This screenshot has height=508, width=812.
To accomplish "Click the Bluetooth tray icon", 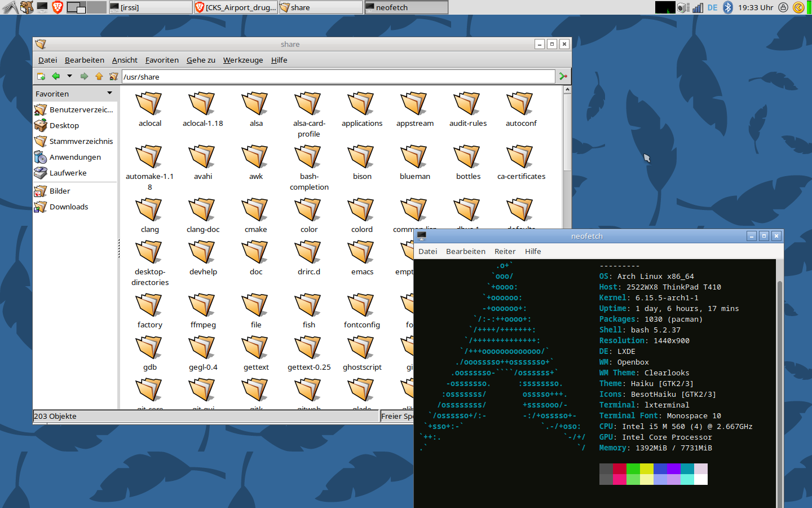I will [x=728, y=7].
